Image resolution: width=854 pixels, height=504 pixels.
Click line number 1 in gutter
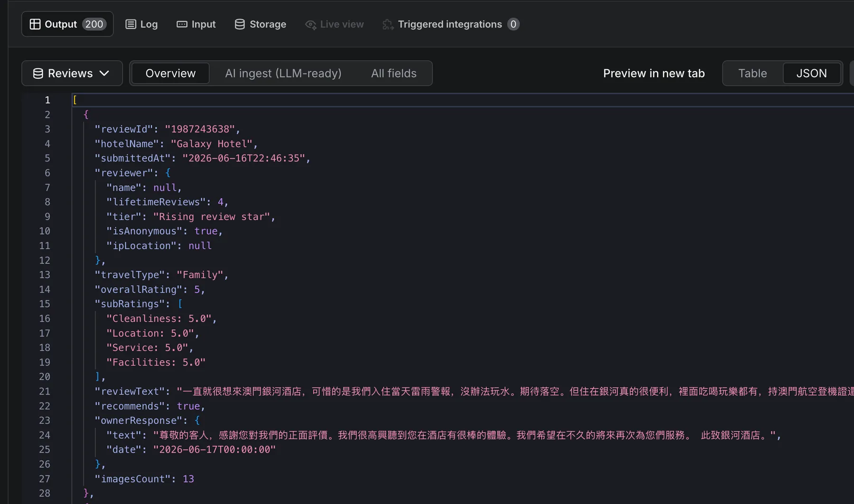[47, 100]
